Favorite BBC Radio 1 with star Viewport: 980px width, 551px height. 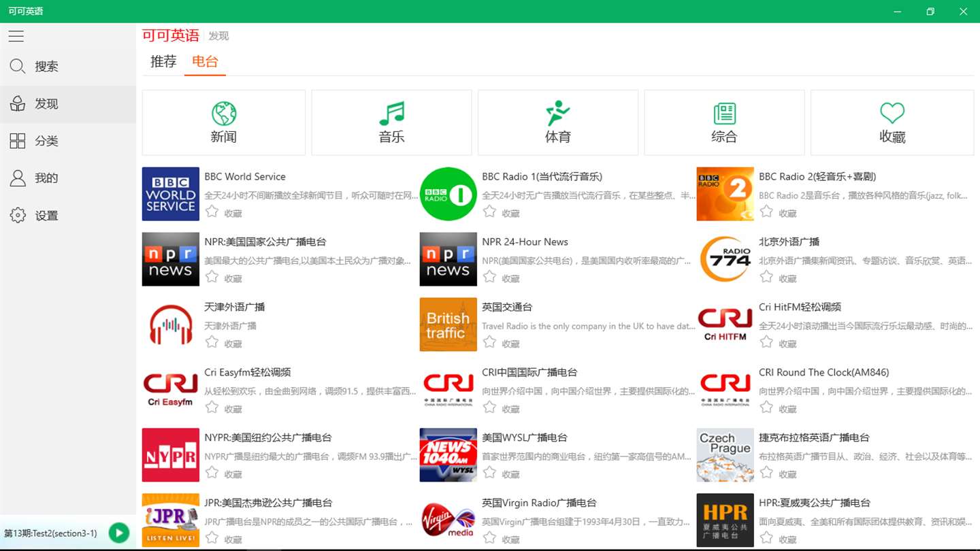489,212
